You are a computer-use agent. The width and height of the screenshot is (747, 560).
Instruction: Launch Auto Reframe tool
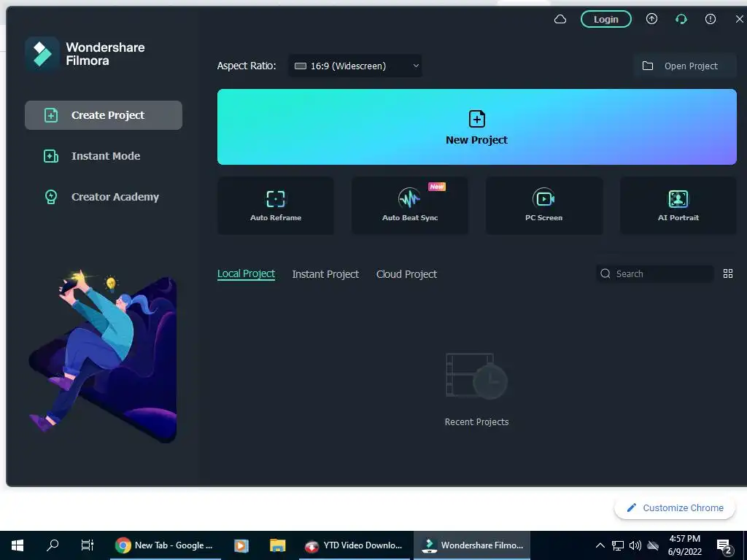pos(275,206)
